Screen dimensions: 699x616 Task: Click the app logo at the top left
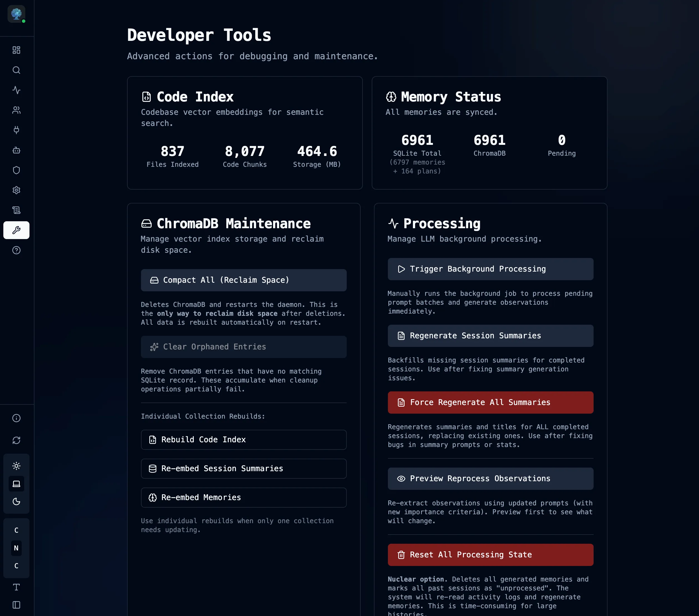click(16, 14)
